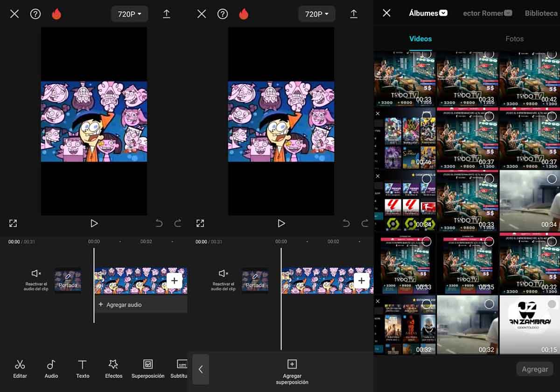Open help icon in left editor
The image size is (560, 392).
click(x=35, y=14)
